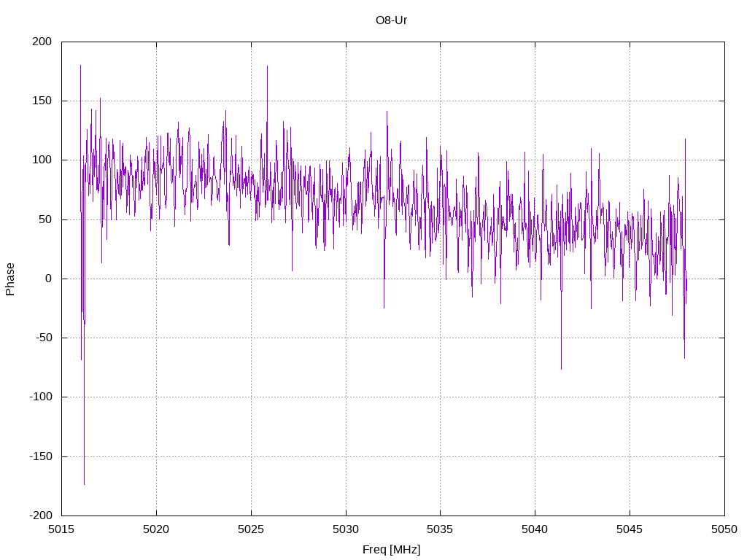Click the y-axis tick label 50
This screenshot has height=560, width=747.
pos(45,219)
